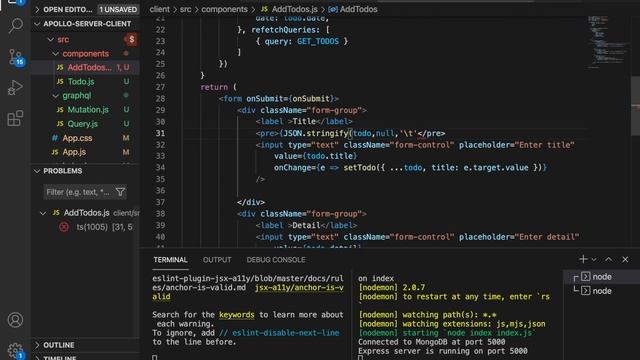This screenshot has width=640, height=360.
Task: Click line number 28 in the gutter
Action: [160, 99]
